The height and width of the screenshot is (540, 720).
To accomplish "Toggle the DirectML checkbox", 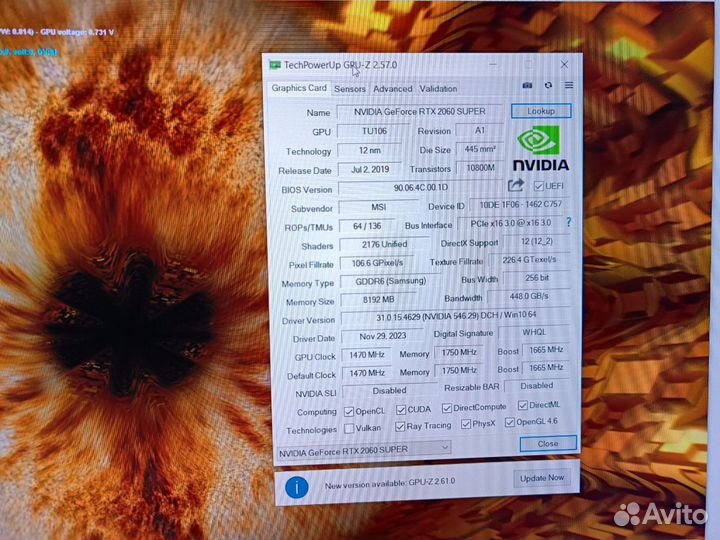I will point(523,405).
